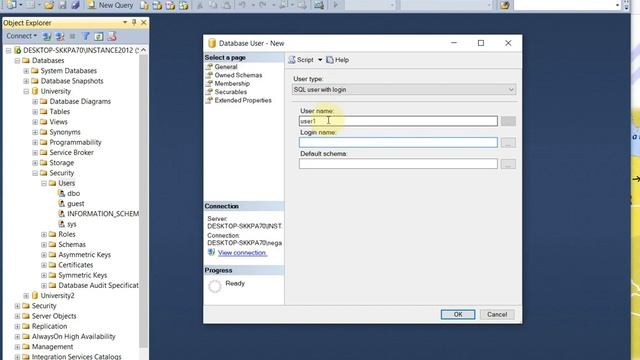The height and width of the screenshot is (360, 640).
Task: Select the dbo user in the tree
Action: pos(73,193)
